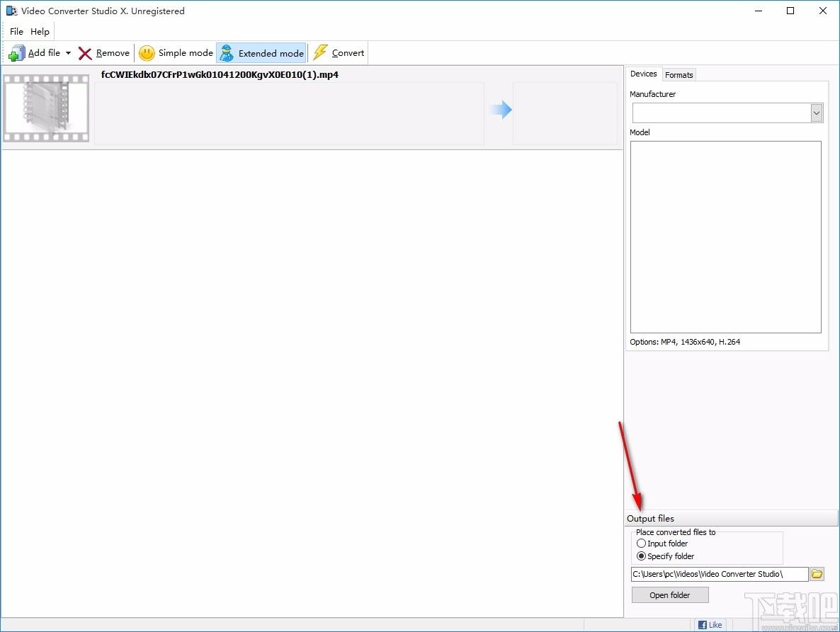Click the Options: MP4, 1436x640, H.264 text
The height and width of the screenshot is (632, 840).
coord(685,341)
